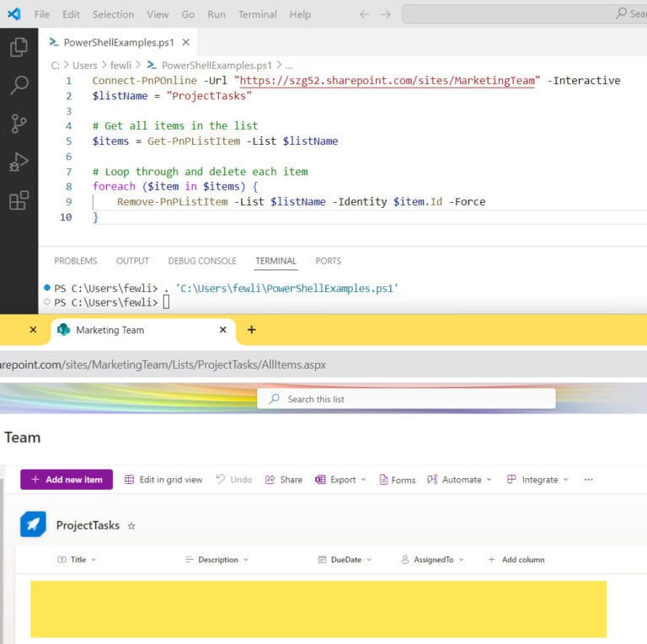
Task: Open the Go menu
Action: [x=188, y=14]
